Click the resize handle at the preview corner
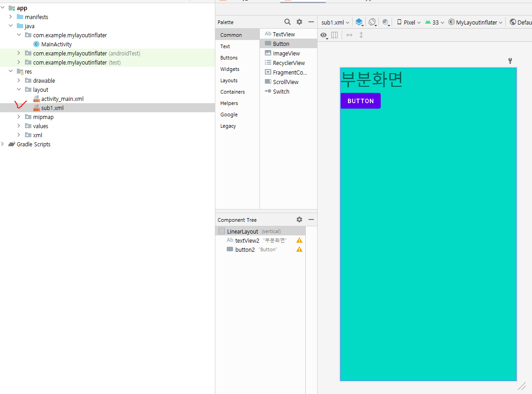Image resolution: width=532 pixels, height=394 pixels. pos(522,386)
